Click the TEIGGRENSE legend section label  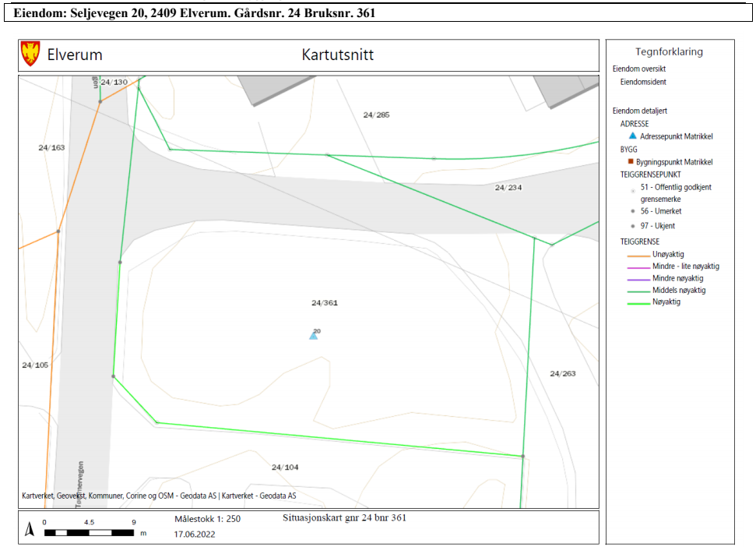(x=639, y=242)
